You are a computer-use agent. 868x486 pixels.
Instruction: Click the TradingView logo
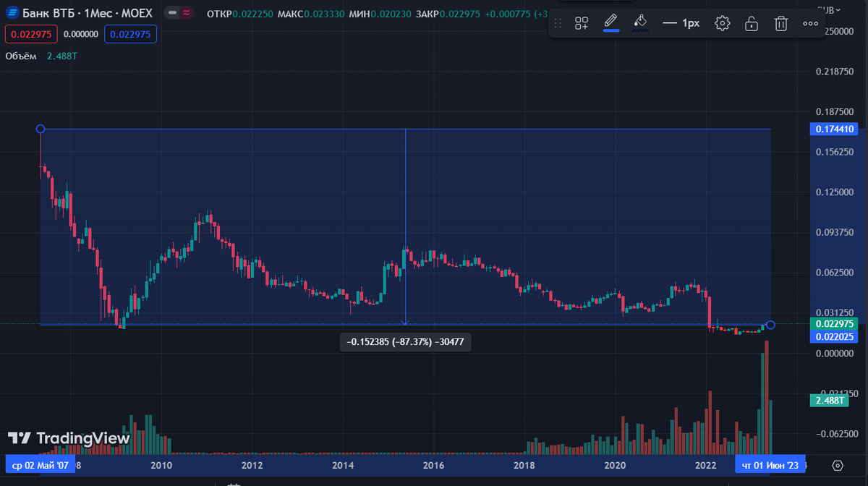(x=69, y=438)
